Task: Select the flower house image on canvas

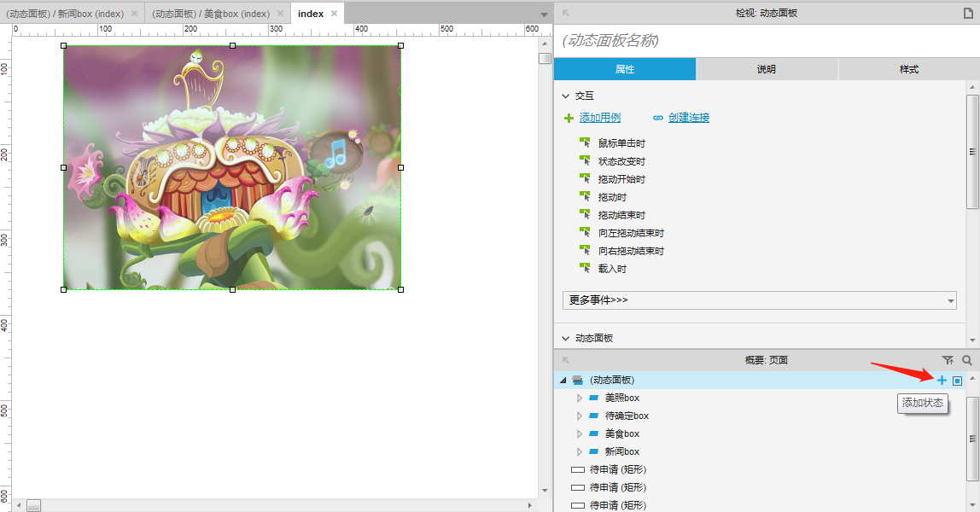Action: (x=232, y=167)
